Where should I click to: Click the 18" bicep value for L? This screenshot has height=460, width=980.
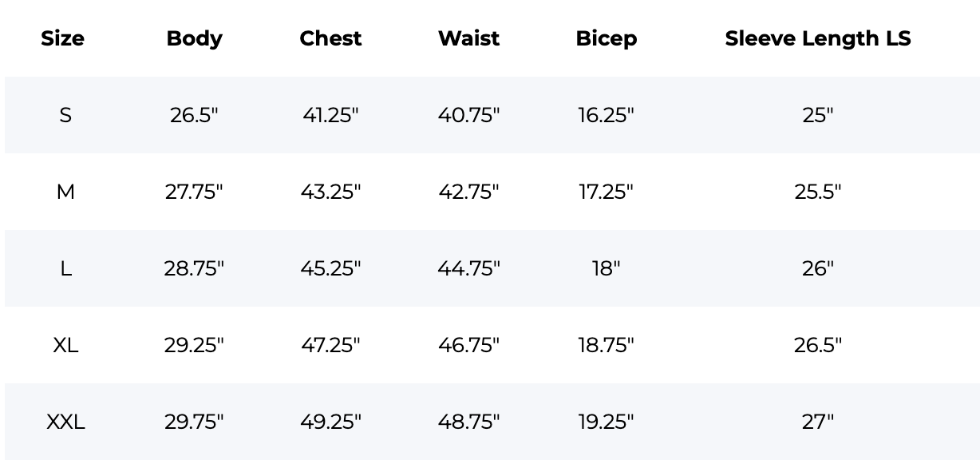click(x=606, y=268)
